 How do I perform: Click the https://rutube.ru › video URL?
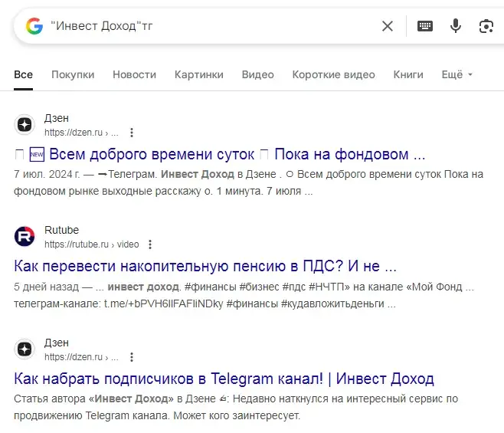tap(92, 244)
